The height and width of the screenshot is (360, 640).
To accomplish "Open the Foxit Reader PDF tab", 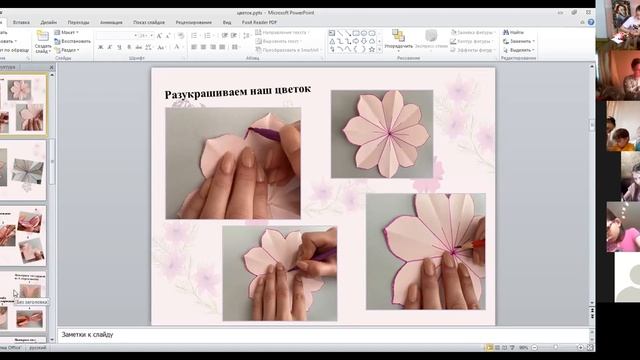I will 259,22.
